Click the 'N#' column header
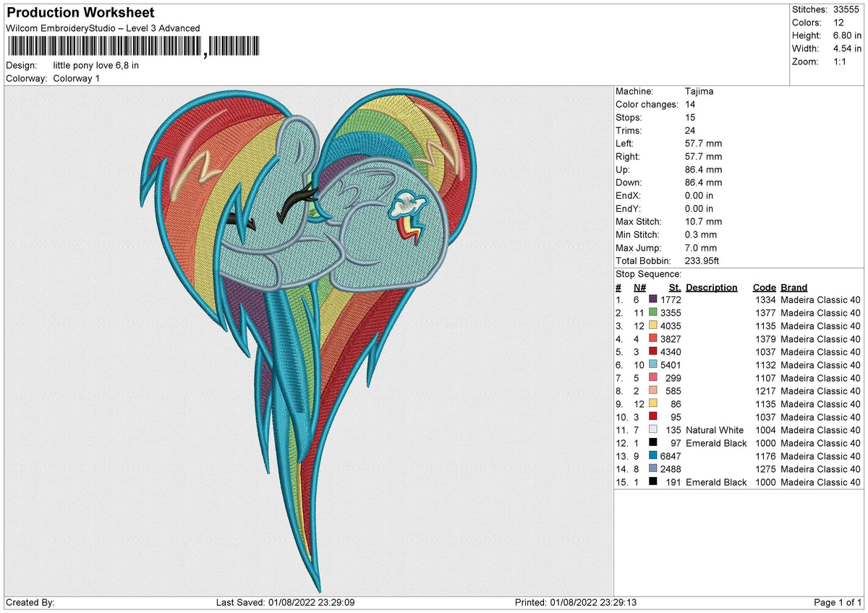 [639, 287]
